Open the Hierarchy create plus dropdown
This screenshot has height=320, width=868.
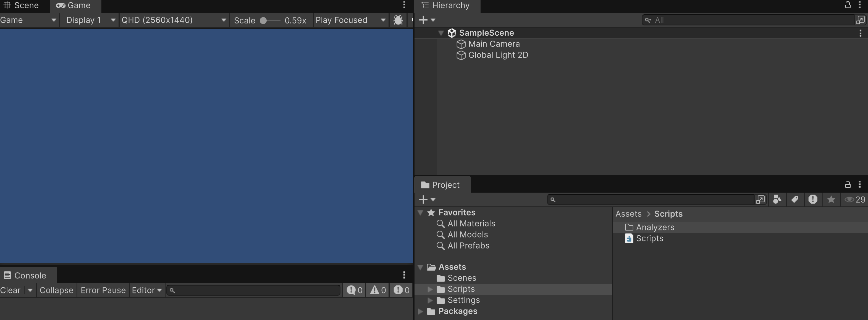[427, 20]
